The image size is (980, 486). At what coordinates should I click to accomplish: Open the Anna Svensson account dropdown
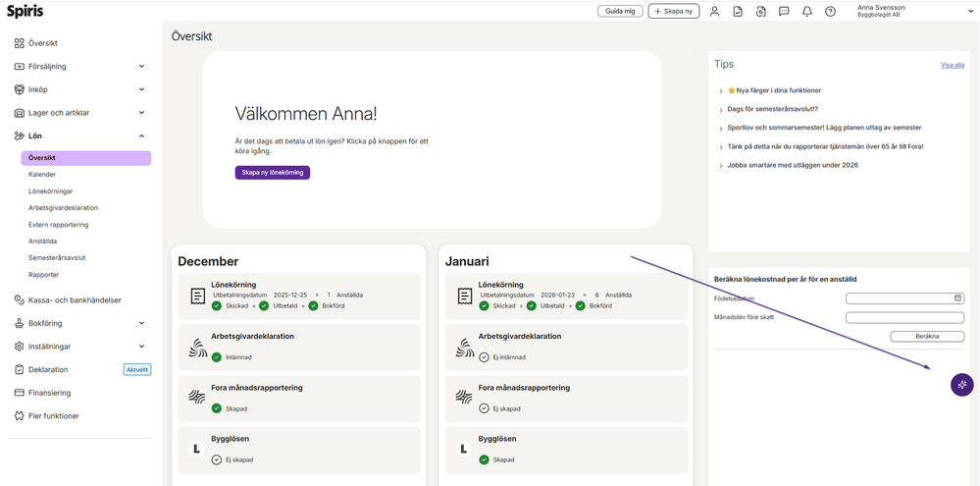[x=970, y=12]
